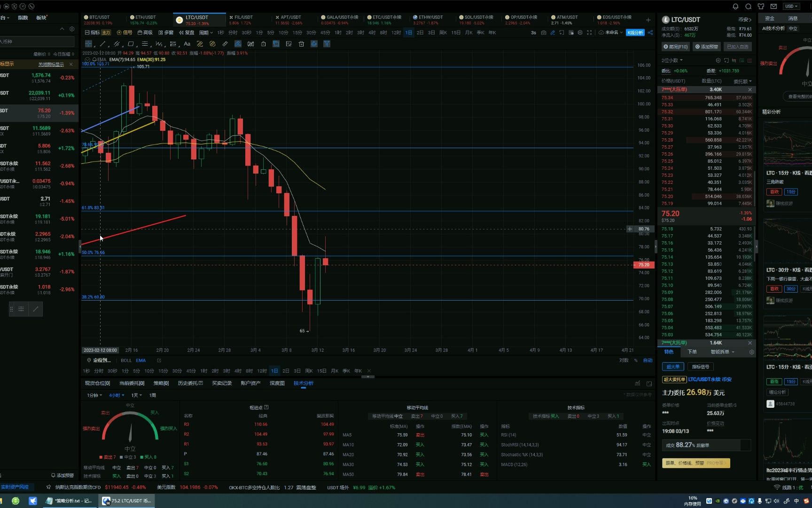
Task: Maximize the bottom analysis panel
Action: point(649,383)
